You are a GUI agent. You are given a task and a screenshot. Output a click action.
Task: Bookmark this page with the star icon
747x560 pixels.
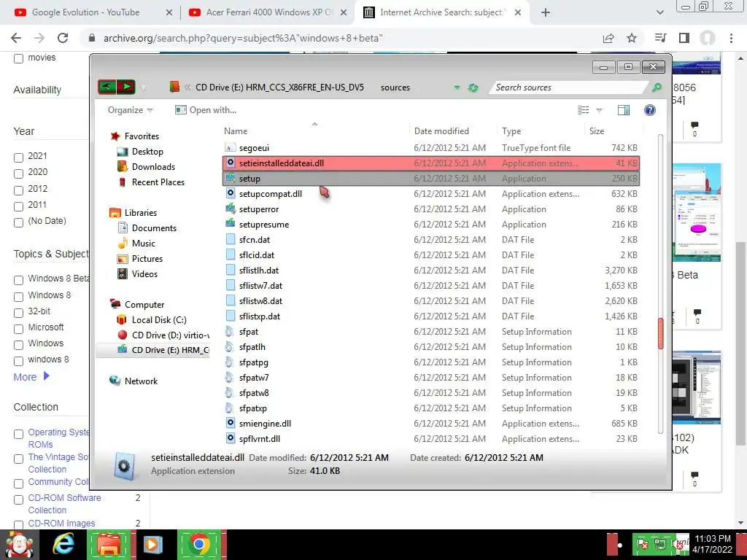click(632, 38)
